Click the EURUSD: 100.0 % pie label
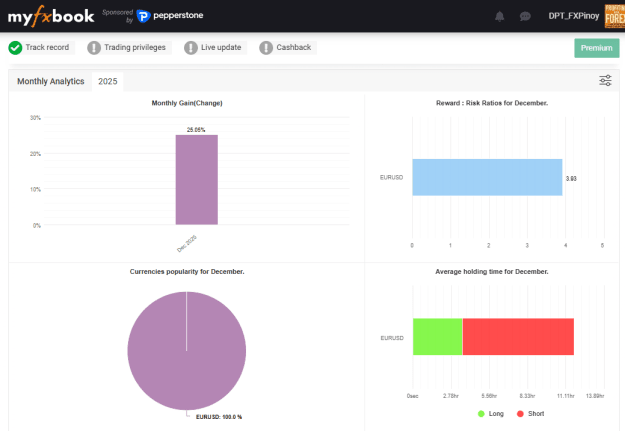Screen dimensions: 625x431 click(x=219, y=417)
